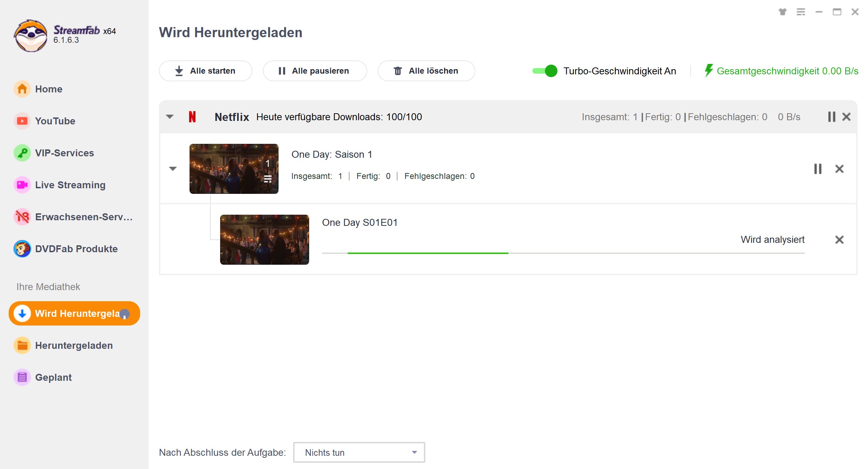Screen dimensions: 868x469
Task: Click the Geplant sidebar icon
Action: (x=22, y=377)
